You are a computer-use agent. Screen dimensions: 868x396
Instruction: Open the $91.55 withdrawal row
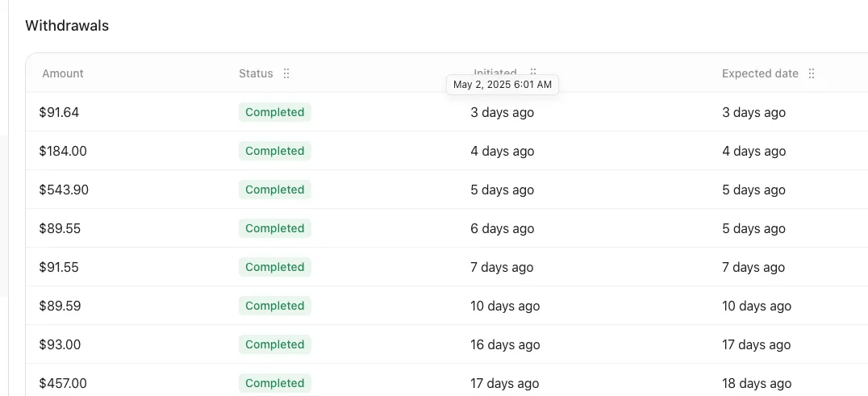pyautogui.click(x=447, y=267)
